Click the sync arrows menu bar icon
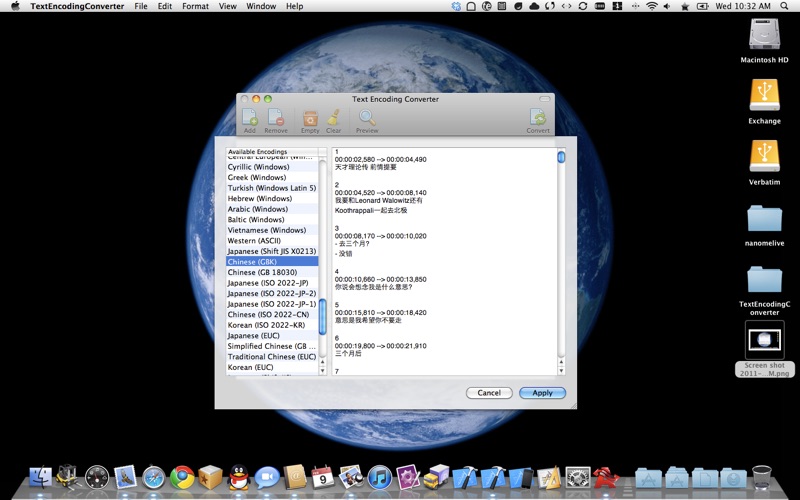The image size is (800, 500). tap(583, 6)
